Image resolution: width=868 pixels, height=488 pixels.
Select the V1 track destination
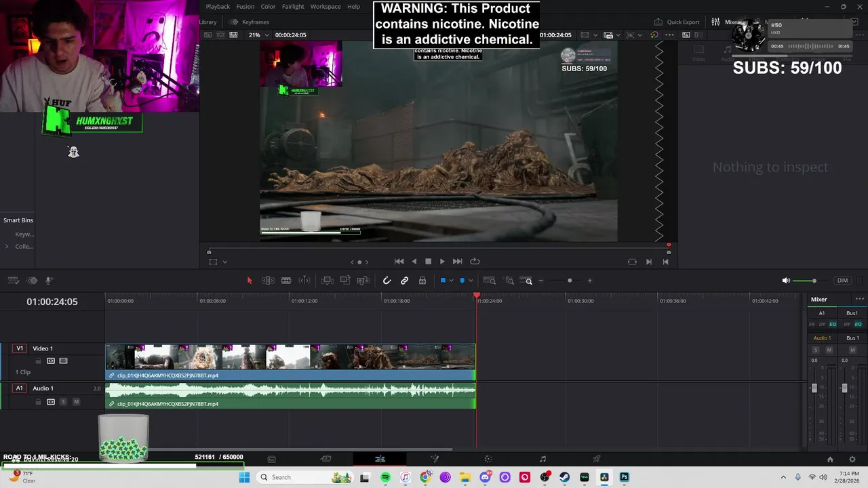tap(20, 348)
